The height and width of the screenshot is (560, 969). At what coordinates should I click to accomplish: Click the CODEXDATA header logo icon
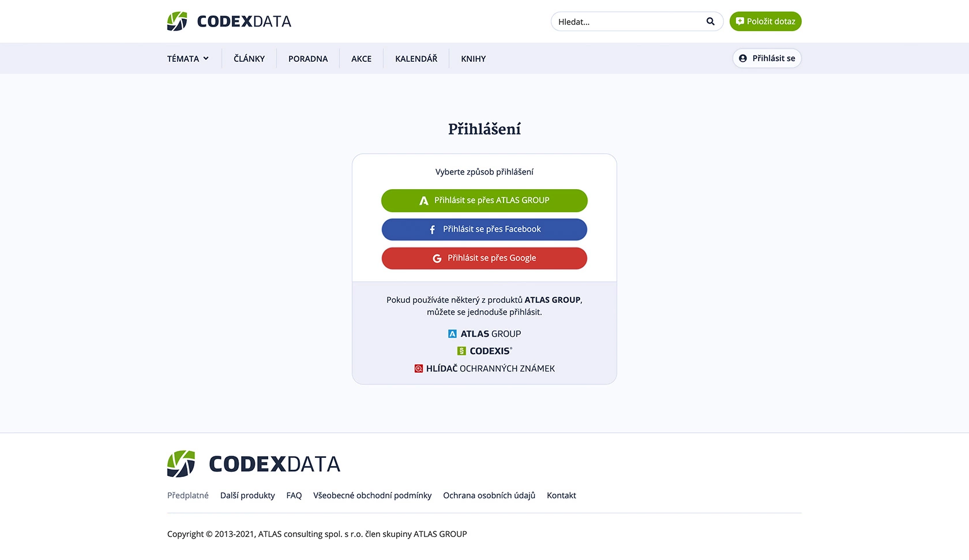[177, 21]
